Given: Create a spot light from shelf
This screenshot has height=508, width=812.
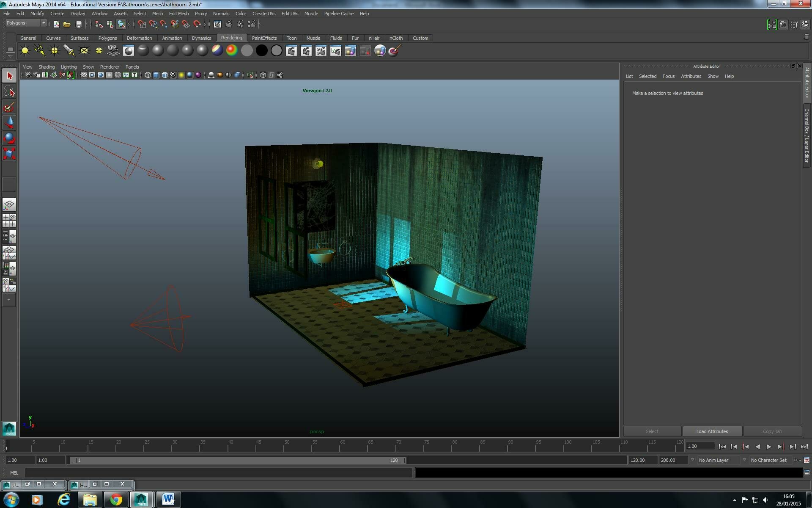Looking at the screenshot, I should 69,51.
